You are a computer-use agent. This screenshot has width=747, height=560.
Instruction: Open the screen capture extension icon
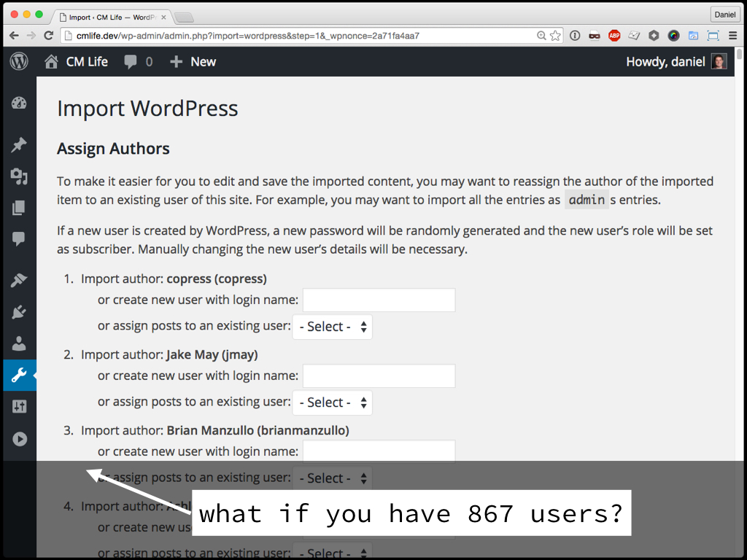[x=713, y=36]
